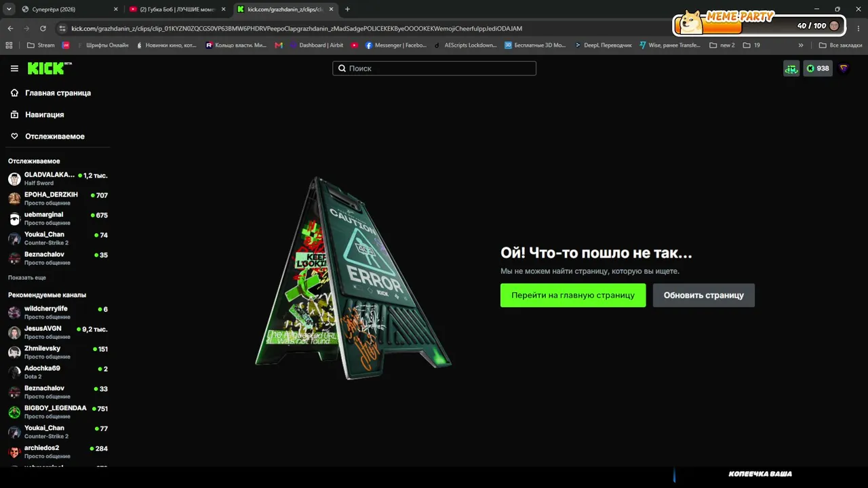Close the kick.com clips tab
The width and height of the screenshot is (868, 488).
331,9
